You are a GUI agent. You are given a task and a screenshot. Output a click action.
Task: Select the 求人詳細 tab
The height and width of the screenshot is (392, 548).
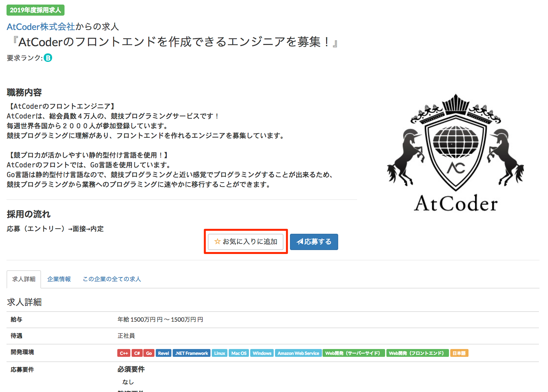tap(24, 279)
